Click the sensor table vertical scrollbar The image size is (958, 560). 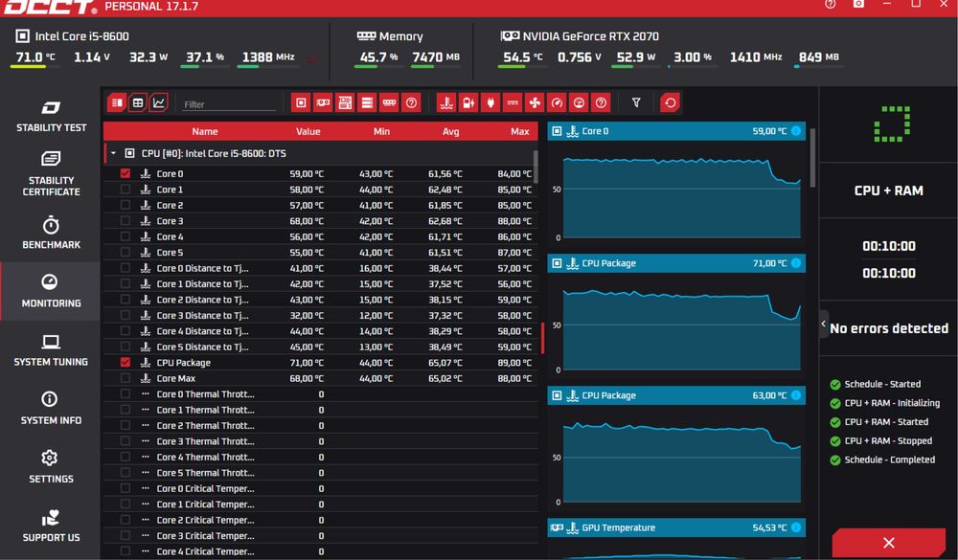coord(536,167)
